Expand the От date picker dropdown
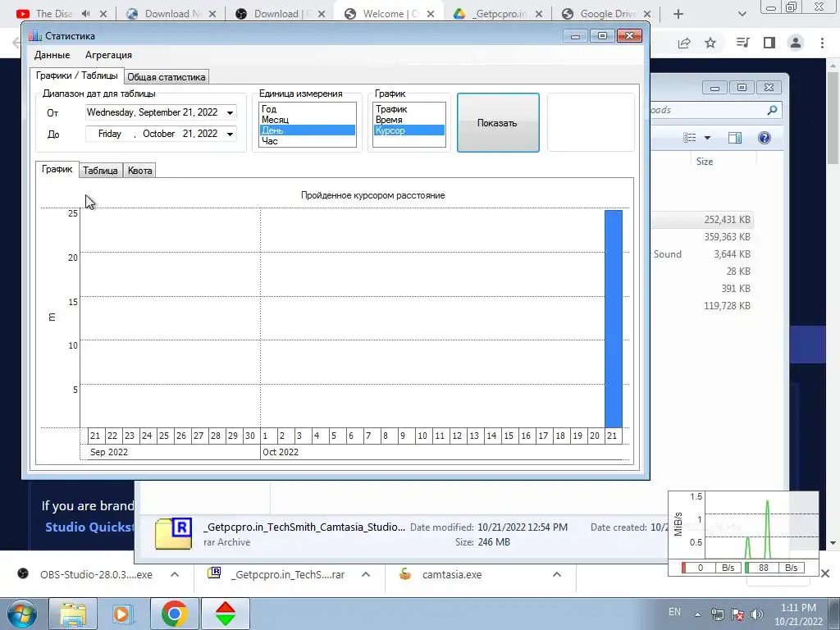The width and height of the screenshot is (840, 630). pyautogui.click(x=230, y=112)
